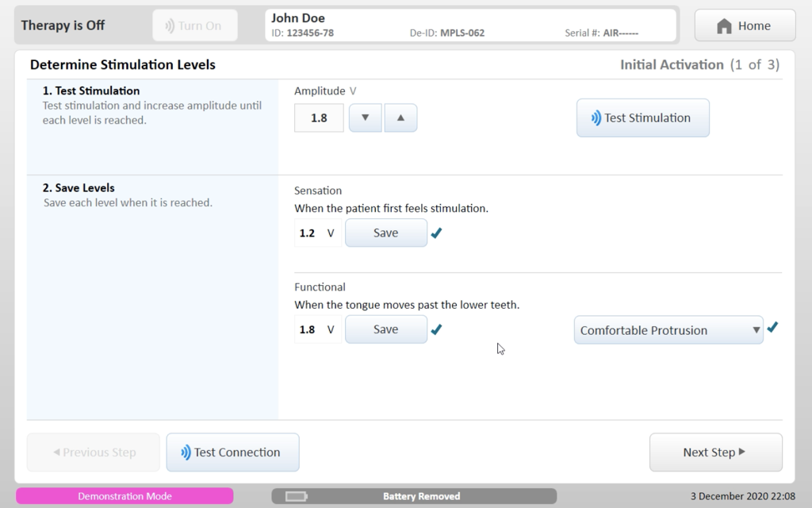Click the Determine Stimulation Levels heading
812x508 pixels.
point(123,65)
